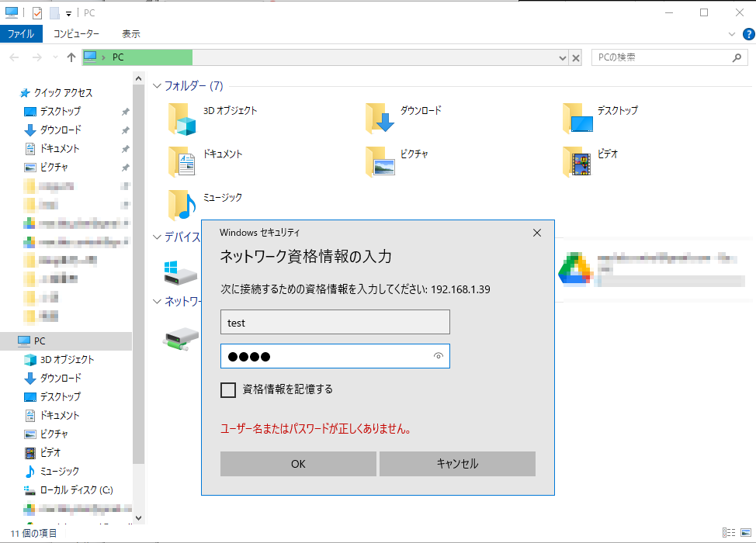The image size is (756, 543).
Task: Collapse the デバイス group chevron
Action: pyautogui.click(x=157, y=237)
